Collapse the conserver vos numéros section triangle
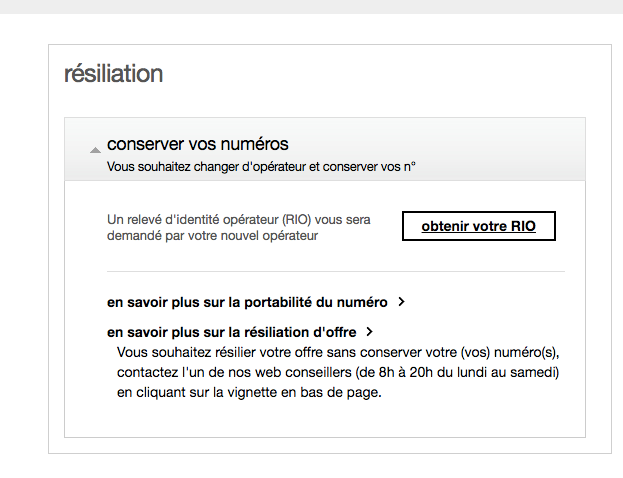This screenshot has height=478, width=623. [95, 150]
